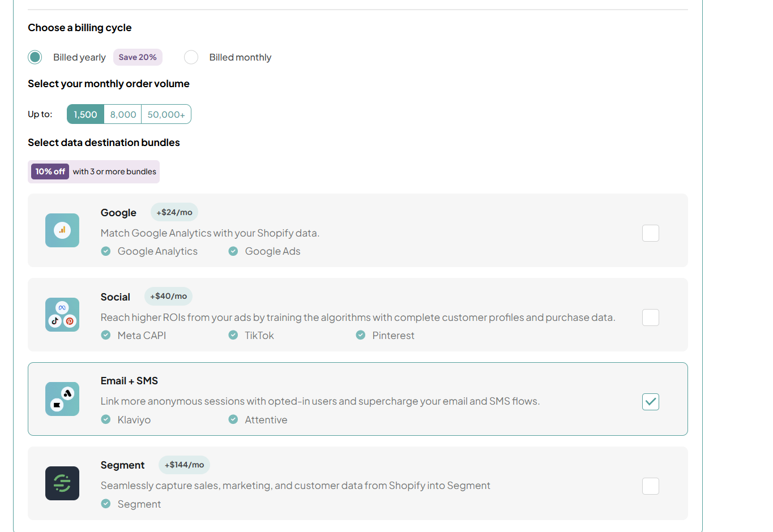Click the Klaviyo feature label
This screenshot has height=532, width=773.
click(x=134, y=420)
